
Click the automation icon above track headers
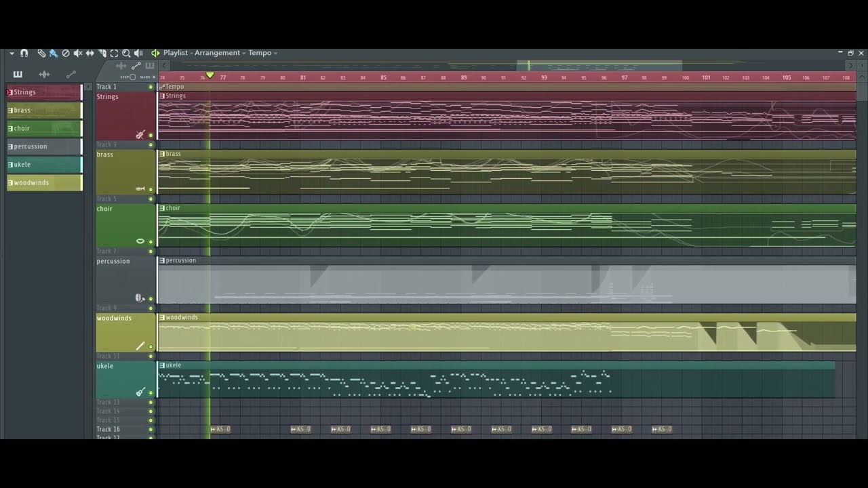coord(136,66)
